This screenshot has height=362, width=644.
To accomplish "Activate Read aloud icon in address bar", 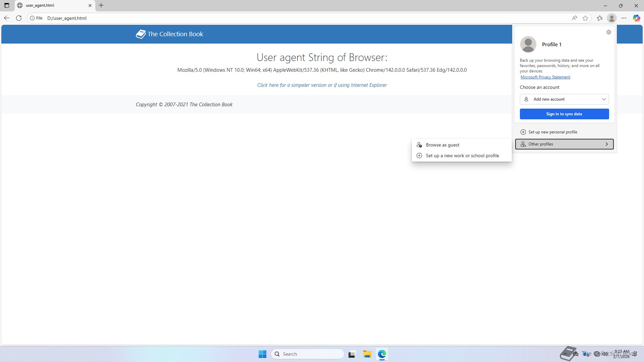I will pyautogui.click(x=575, y=18).
